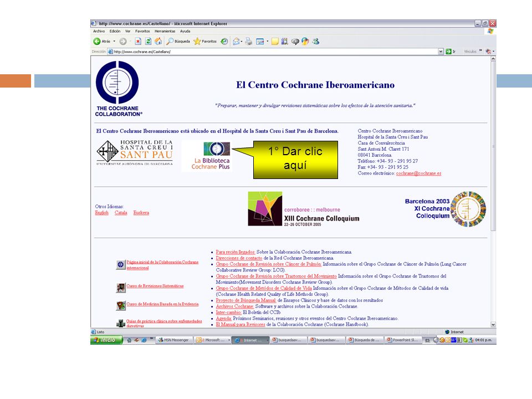
Task: Expand the grouped Microsoft taskbar button dropdown
Action: pos(229,340)
